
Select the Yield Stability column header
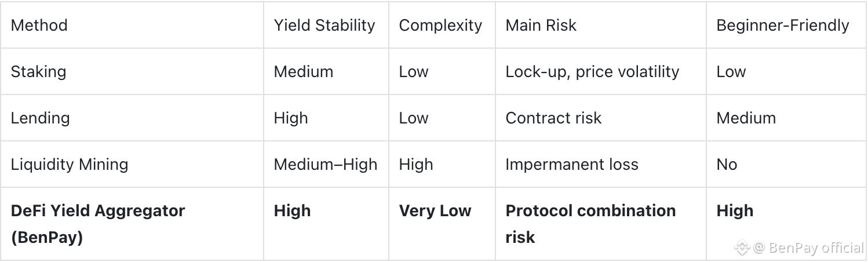pyautogui.click(x=324, y=25)
